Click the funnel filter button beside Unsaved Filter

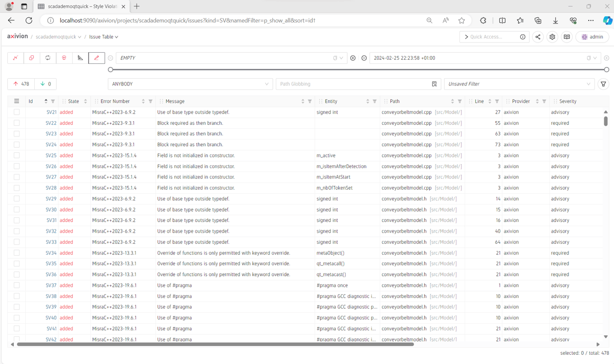603,84
